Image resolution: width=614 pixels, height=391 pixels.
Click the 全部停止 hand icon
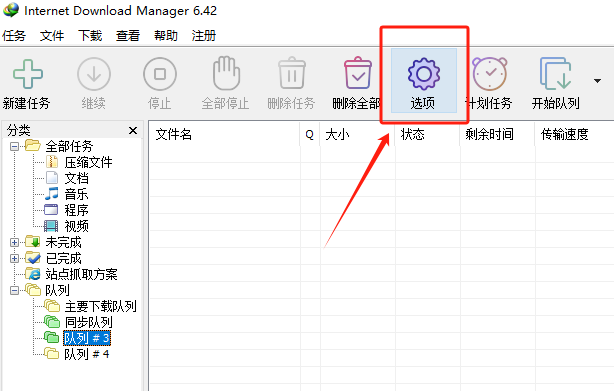[x=226, y=73]
